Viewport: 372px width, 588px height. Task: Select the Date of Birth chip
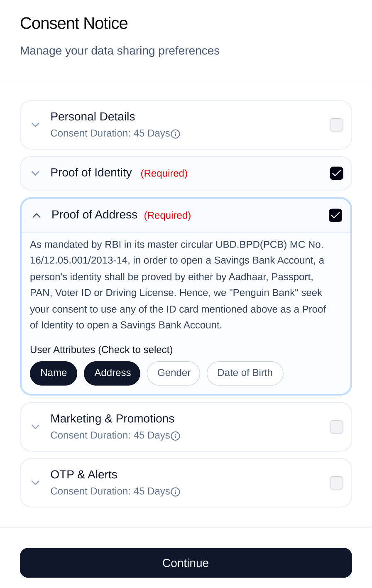pyautogui.click(x=245, y=373)
